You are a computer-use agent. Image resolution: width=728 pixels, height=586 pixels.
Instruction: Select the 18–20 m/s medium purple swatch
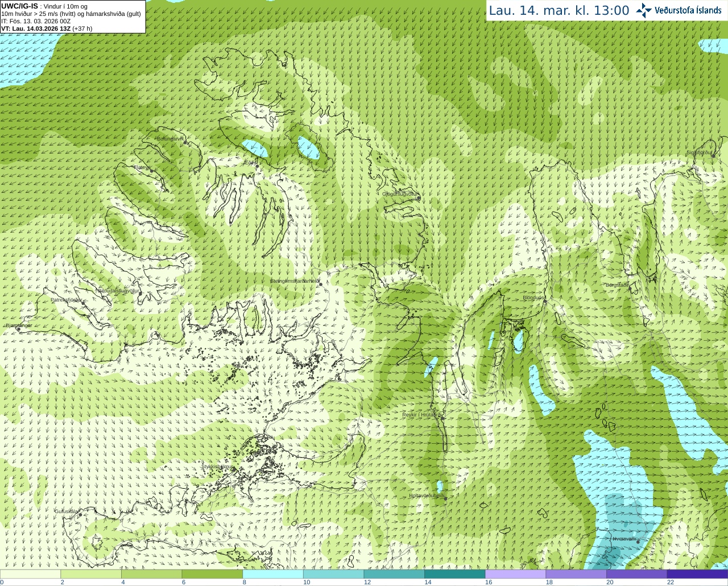[576, 574]
